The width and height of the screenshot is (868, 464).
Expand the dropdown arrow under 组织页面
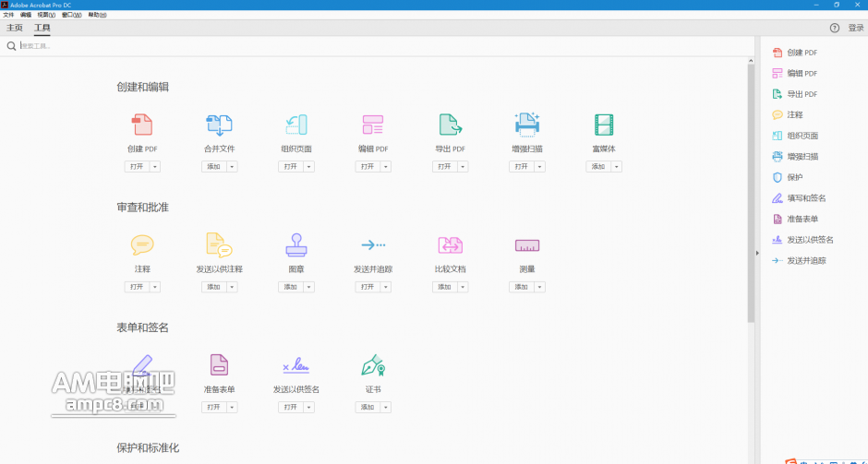309,166
